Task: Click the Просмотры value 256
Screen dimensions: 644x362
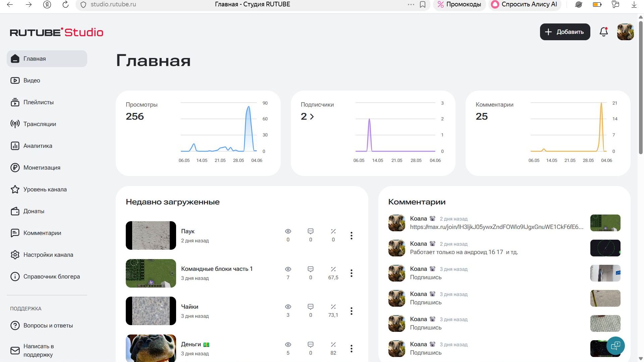Action: click(x=135, y=116)
